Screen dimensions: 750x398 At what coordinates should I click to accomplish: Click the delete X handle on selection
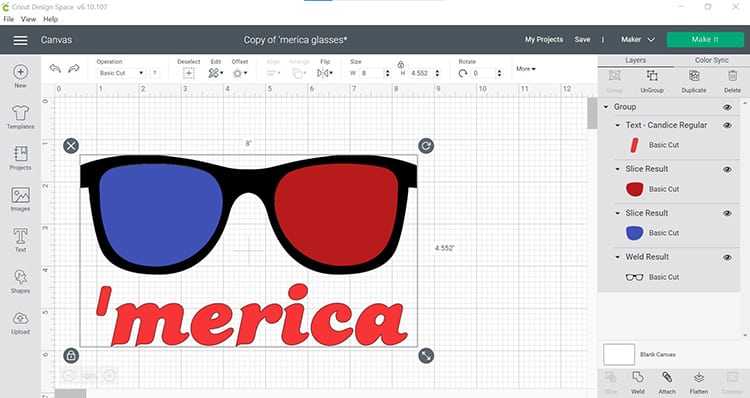[x=71, y=146]
